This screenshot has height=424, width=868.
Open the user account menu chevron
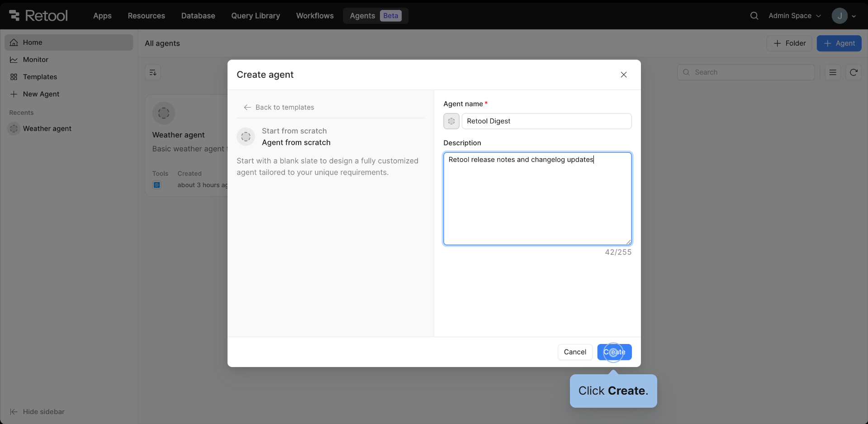[x=854, y=16]
